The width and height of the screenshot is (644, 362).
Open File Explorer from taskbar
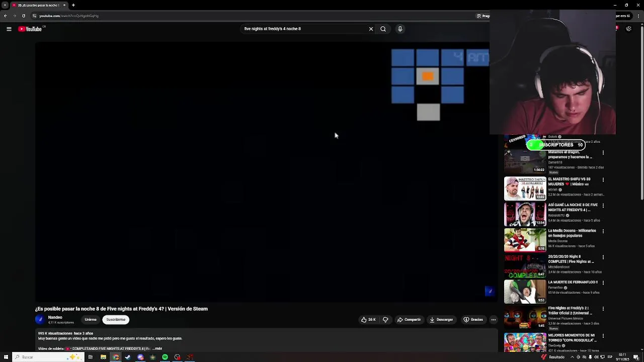click(x=103, y=357)
